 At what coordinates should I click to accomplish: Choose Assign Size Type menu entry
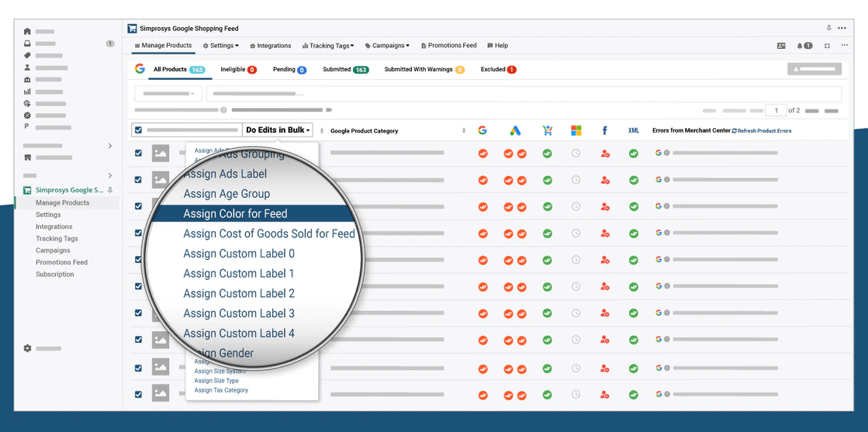(x=216, y=381)
